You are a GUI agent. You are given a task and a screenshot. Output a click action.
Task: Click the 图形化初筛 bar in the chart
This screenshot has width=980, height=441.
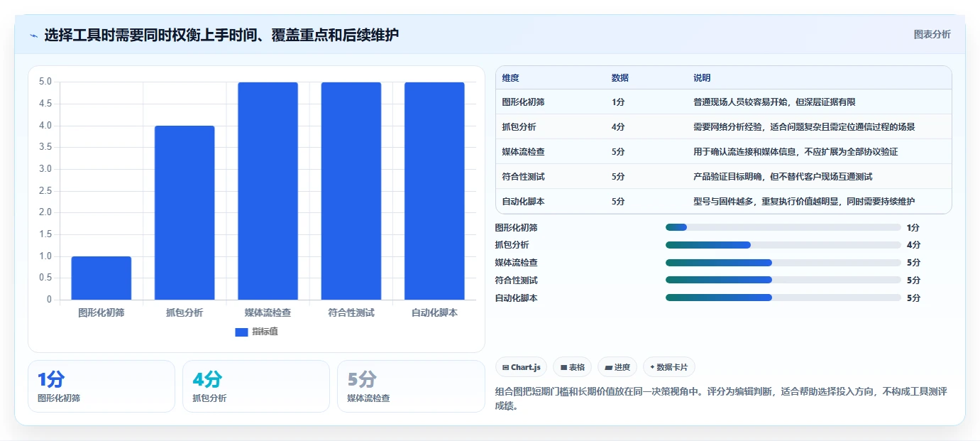click(x=101, y=278)
